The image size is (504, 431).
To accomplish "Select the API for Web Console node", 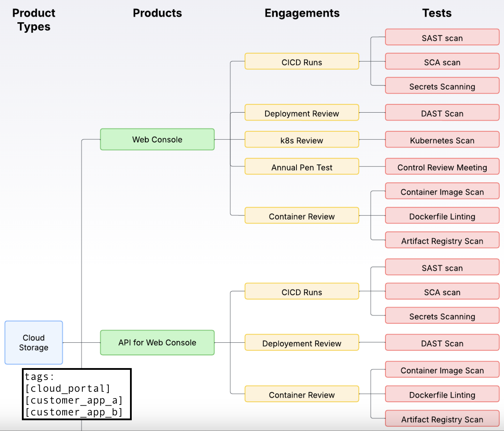I will tap(157, 342).
